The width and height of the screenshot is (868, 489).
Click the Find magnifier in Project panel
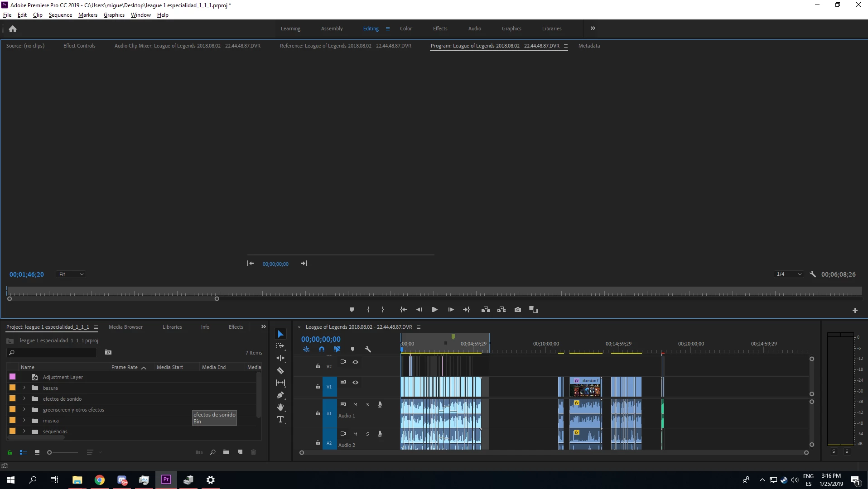point(212,452)
